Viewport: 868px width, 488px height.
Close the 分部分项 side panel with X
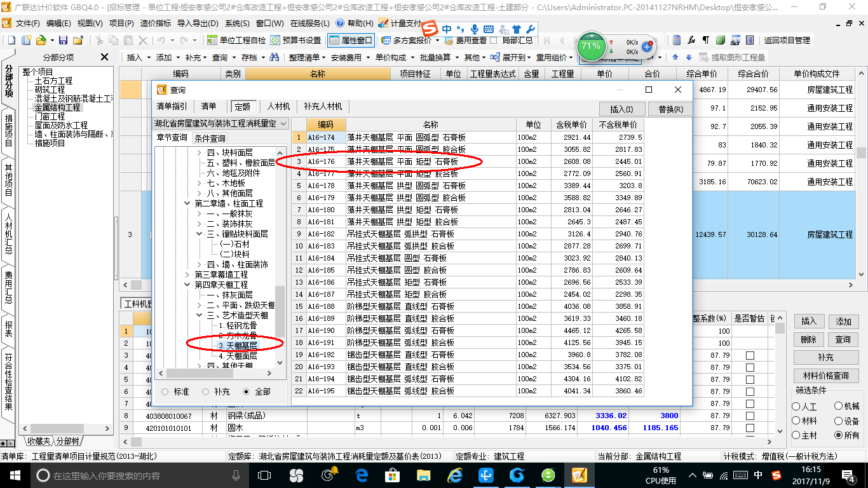pyautogui.click(x=105, y=57)
